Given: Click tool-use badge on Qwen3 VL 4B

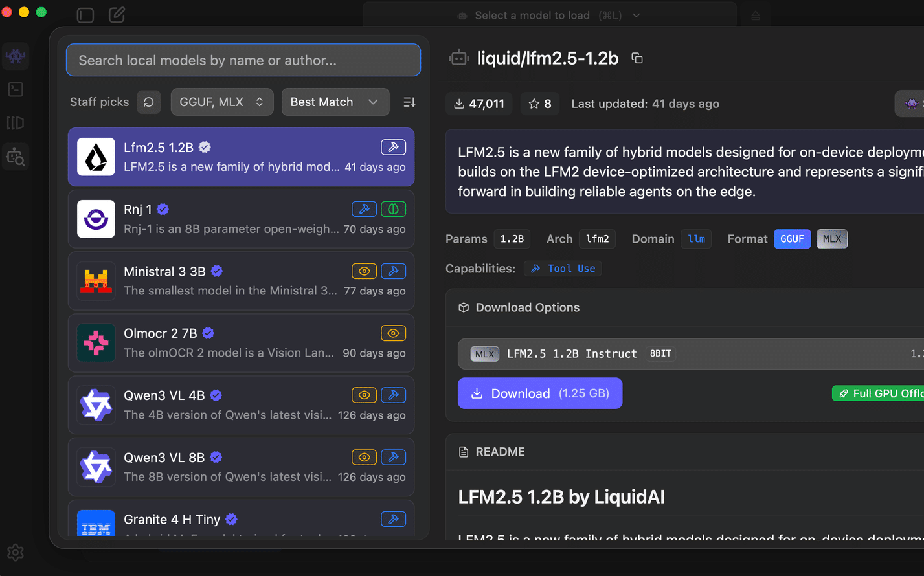Looking at the screenshot, I should [x=394, y=395].
